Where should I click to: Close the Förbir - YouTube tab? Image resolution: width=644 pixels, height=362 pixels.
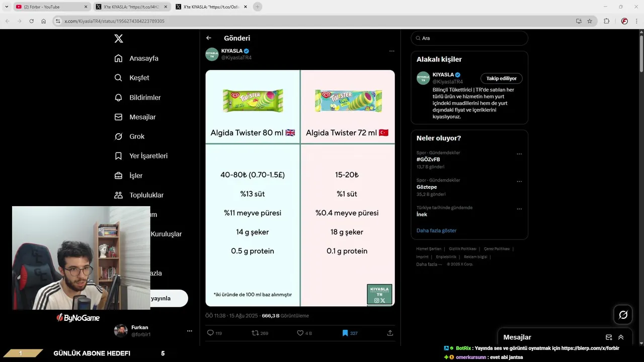click(x=86, y=7)
